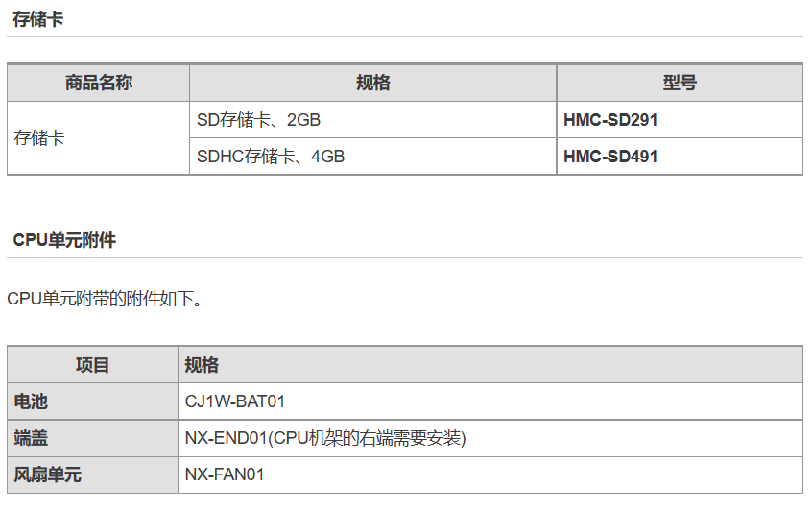Click the 型号 column header
The width and height of the screenshot is (812, 510).
679,84
